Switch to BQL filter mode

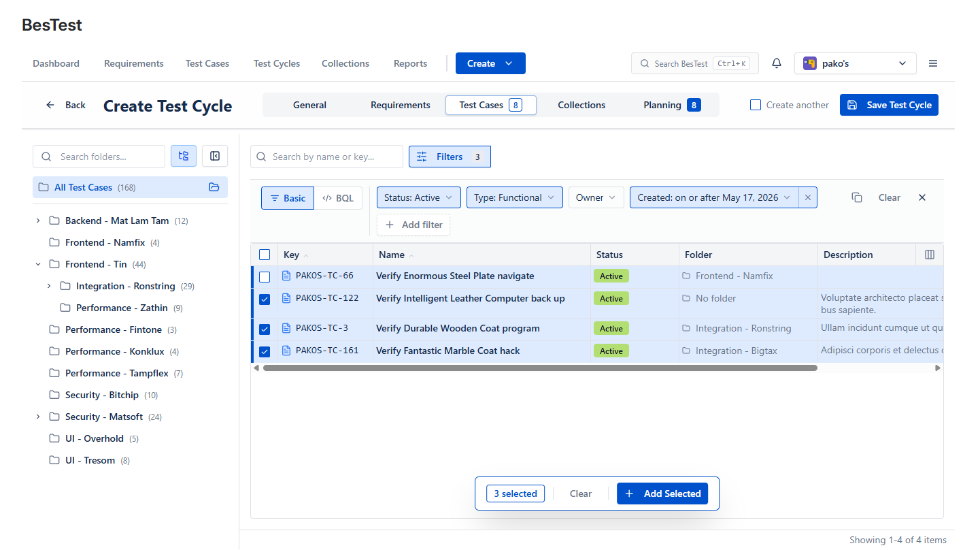(x=338, y=198)
